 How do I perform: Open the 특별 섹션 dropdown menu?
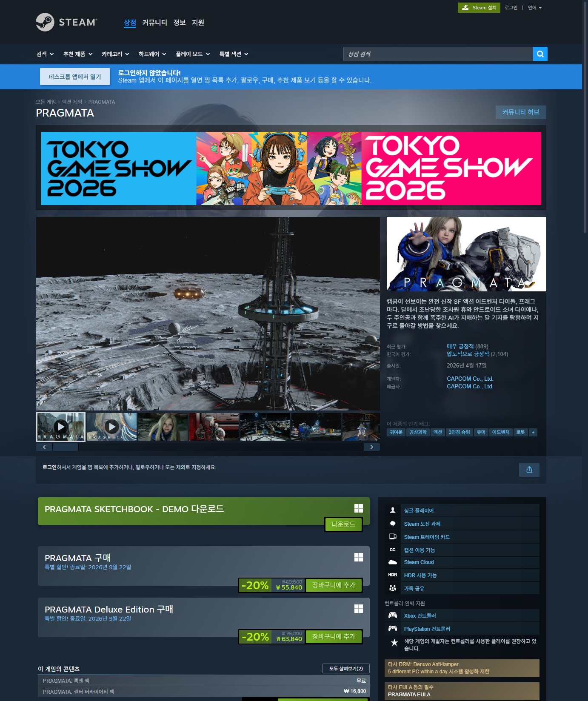[234, 54]
